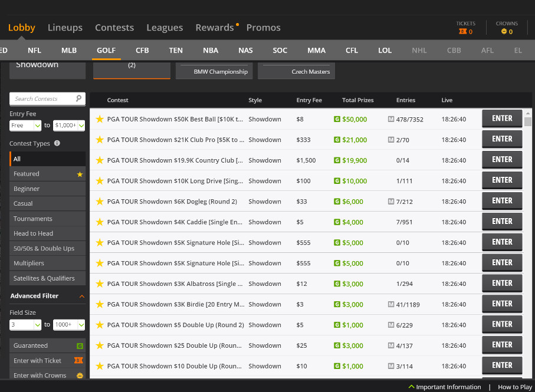The width and height of the screenshot is (535, 392).
Task: Switch to the MMA sport tab
Action: click(x=316, y=51)
